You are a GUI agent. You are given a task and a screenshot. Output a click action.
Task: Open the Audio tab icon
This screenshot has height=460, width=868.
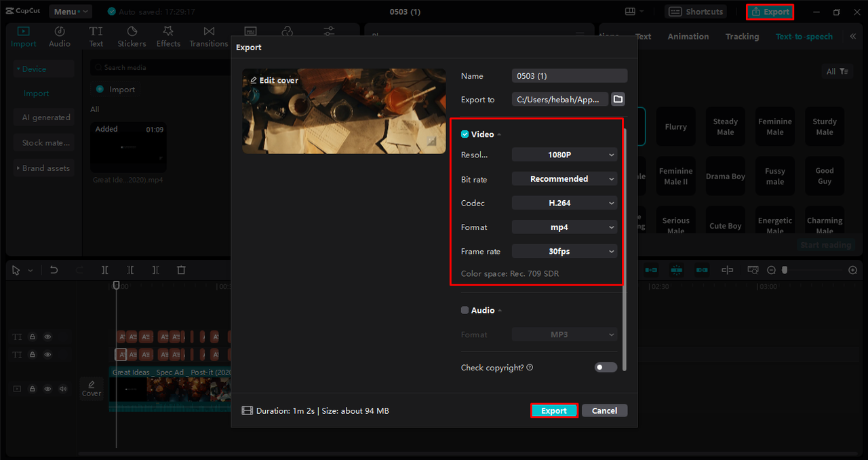(60, 37)
